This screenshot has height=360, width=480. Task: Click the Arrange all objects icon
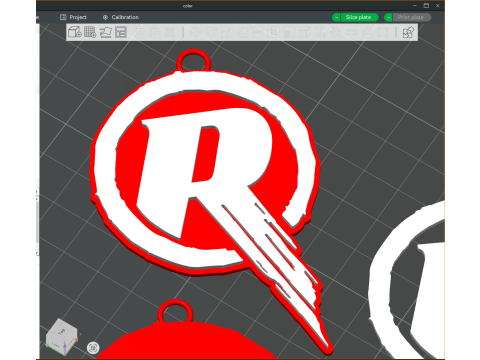pyautogui.click(x=121, y=32)
